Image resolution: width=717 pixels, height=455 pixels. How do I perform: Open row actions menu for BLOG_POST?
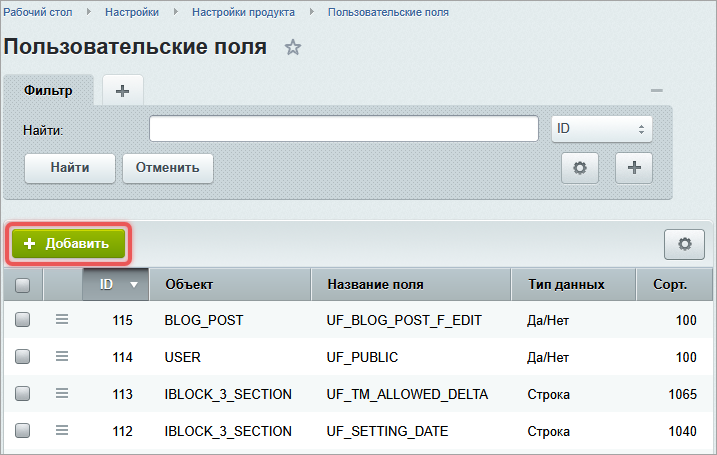[x=62, y=319]
